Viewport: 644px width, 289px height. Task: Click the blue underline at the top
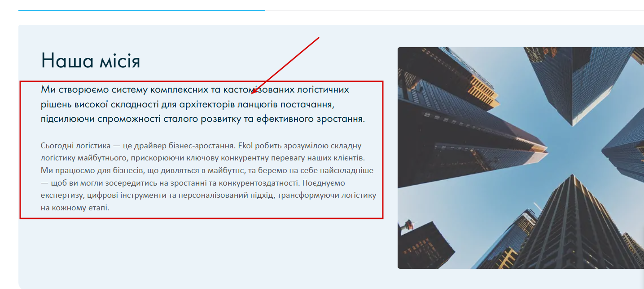tap(141, 10)
